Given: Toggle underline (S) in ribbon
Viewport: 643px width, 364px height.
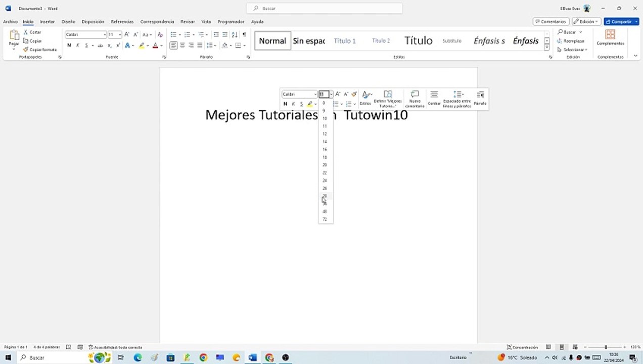Looking at the screenshot, I should (x=86, y=45).
